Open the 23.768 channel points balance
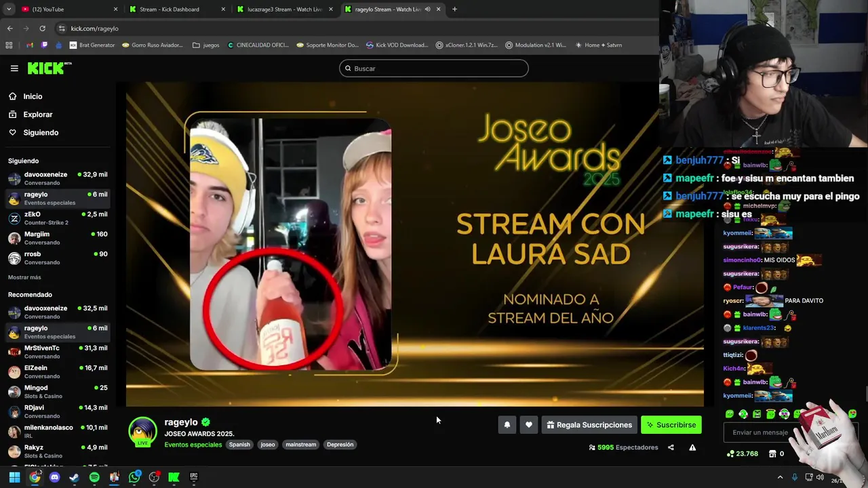 [743, 453]
